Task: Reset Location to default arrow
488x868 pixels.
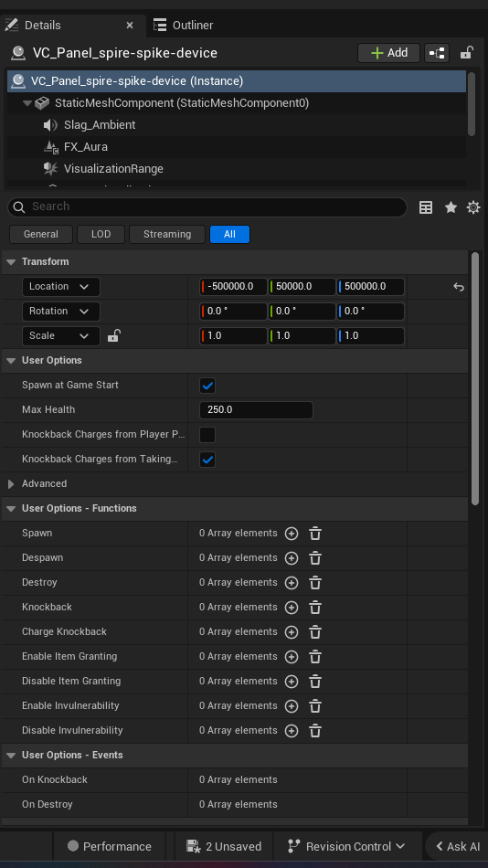Action: [458, 287]
